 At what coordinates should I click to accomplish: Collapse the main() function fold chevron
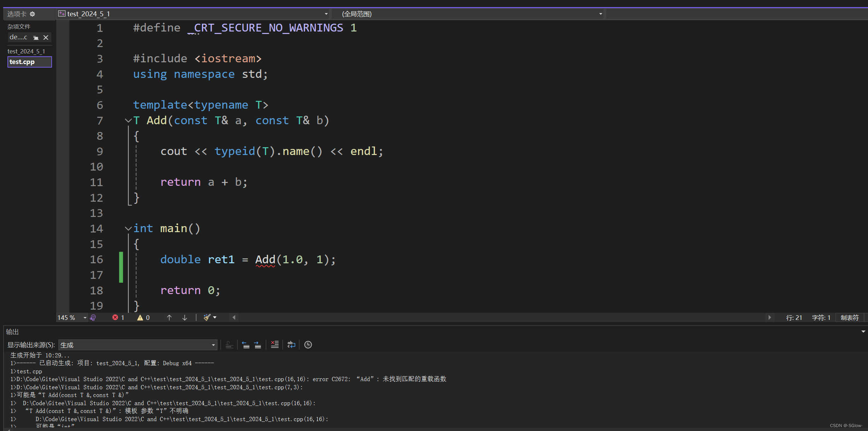click(128, 229)
